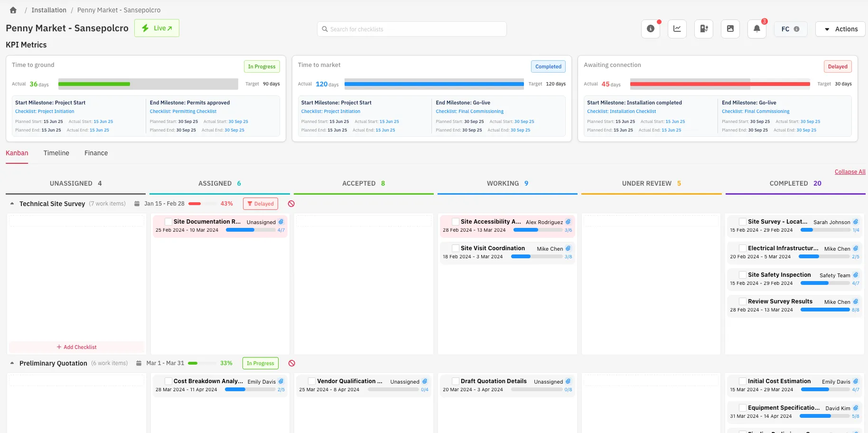Open the notifications bell

point(757,29)
